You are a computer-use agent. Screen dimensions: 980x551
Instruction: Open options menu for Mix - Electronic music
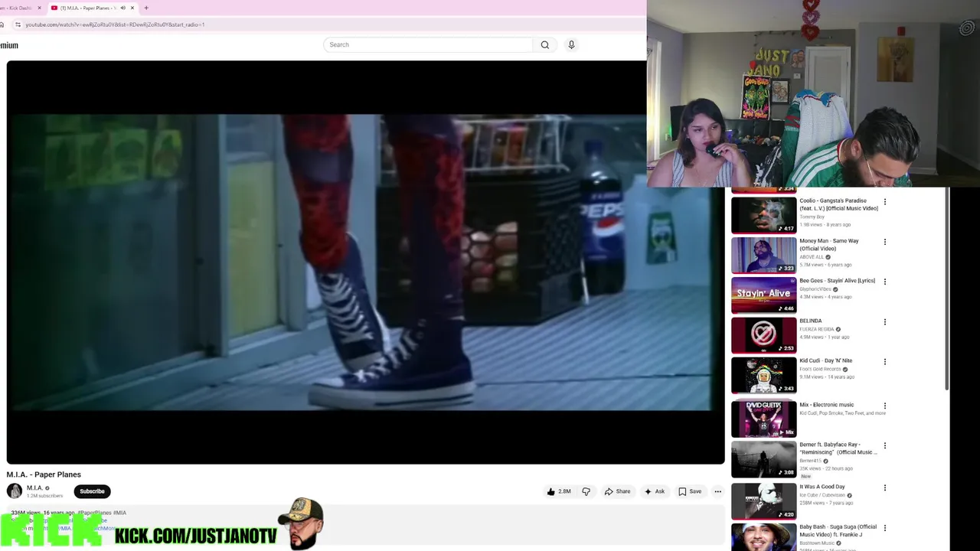click(x=885, y=406)
